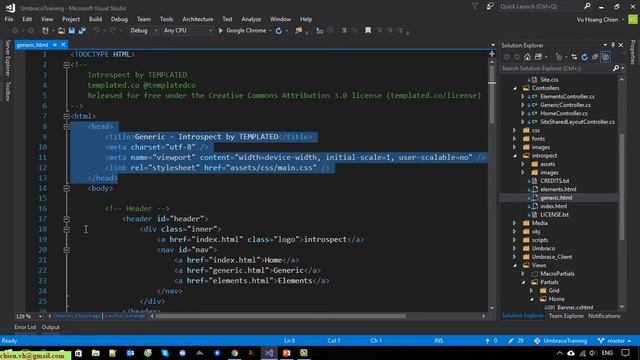Open Debug configuration dropdown
The height and width of the screenshot is (360, 640).
click(x=144, y=31)
